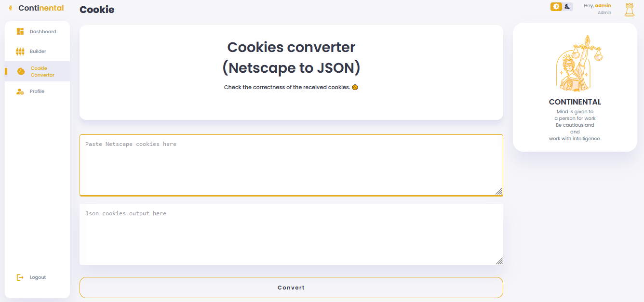Click the small Continental logo icon
Viewport: 644px width, 302px height.
(11, 8)
